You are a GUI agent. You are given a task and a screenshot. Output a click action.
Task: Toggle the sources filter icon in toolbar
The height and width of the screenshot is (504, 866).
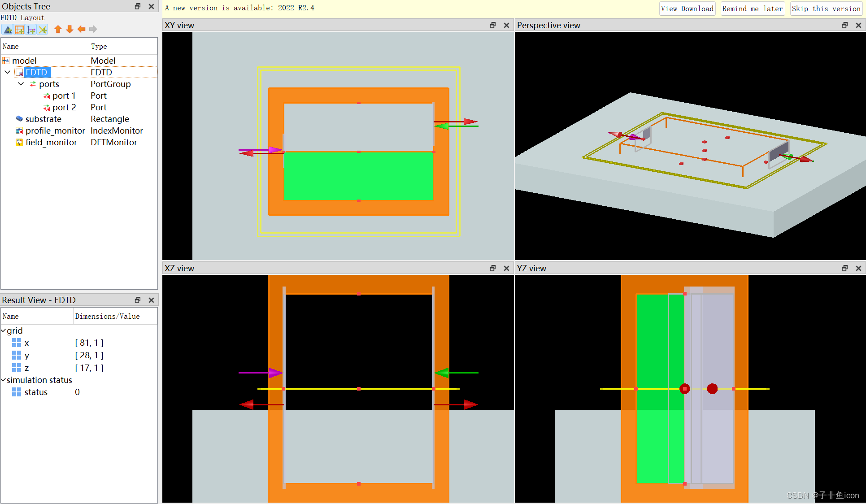pyautogui.click(x=31, y=30)
